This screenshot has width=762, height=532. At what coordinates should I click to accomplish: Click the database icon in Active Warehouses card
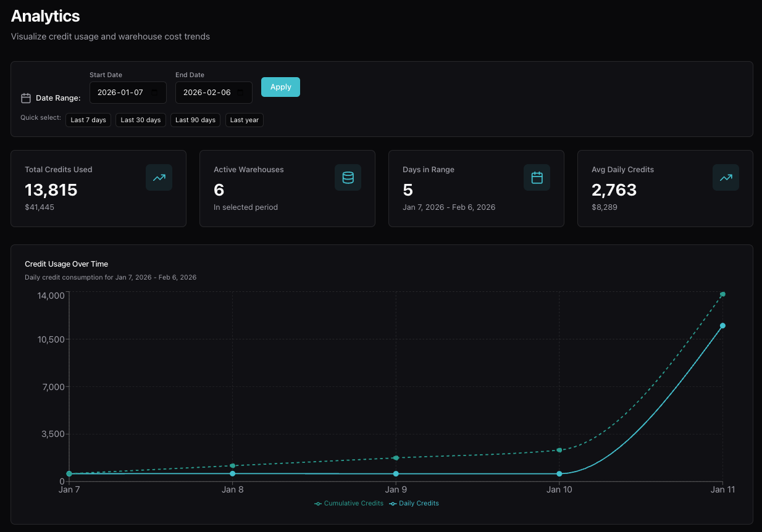tap(348, 178)
